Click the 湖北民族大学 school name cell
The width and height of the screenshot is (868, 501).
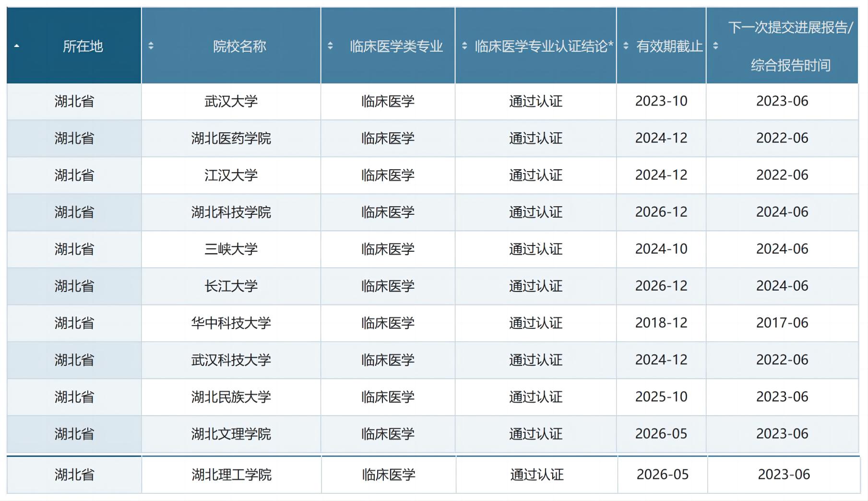click(230, 397)
